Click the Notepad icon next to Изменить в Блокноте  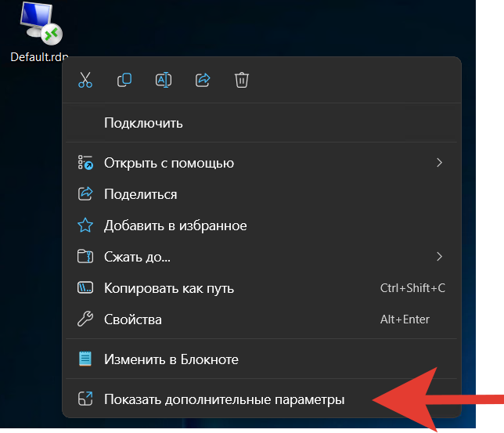click(x=85, y=359)
